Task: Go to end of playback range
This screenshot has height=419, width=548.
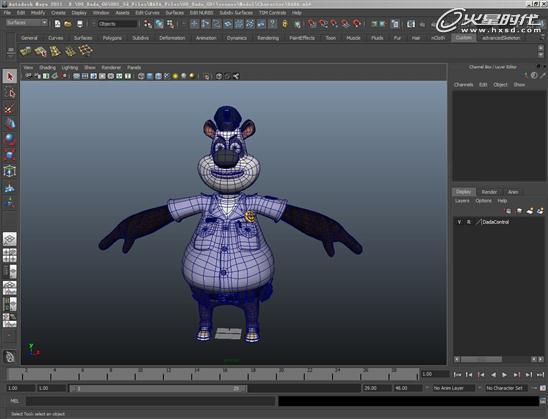Action: coord(541,375)
